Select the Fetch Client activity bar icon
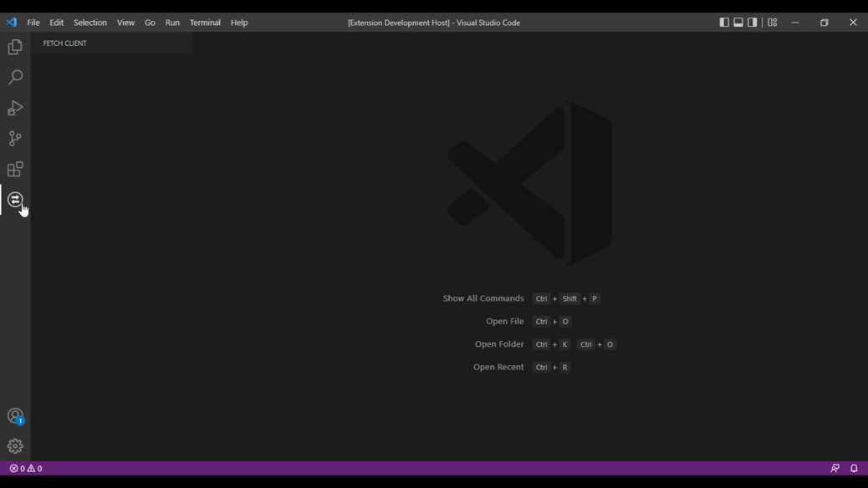The height and width of the screenshot is (488, 868). tap(15, 199)
